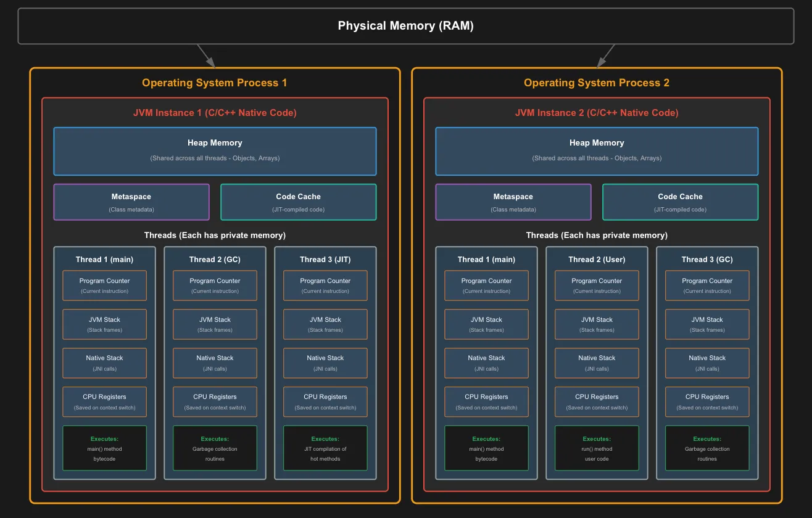The width and height of the screenshot is (812, 518).
Task: Click Executes Garbage collection box in Thread 3 (GC)
Action: tap(707, 448)
